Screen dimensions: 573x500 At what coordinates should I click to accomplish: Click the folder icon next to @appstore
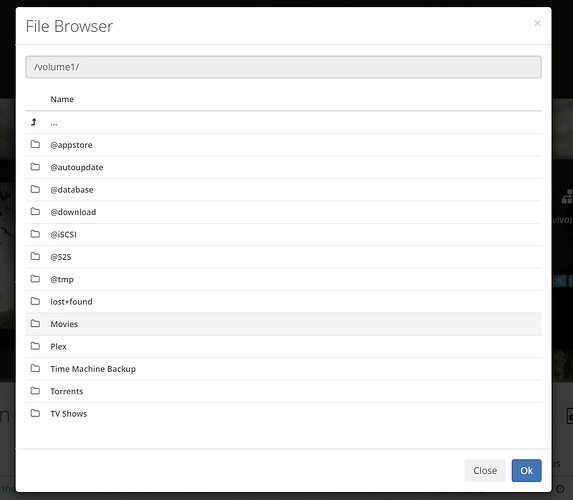(35, 144)
